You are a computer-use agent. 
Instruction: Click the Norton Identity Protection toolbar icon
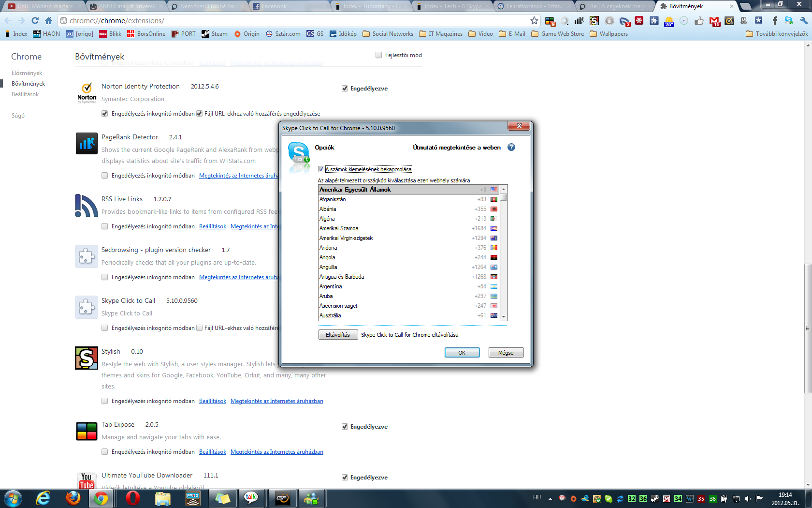729,21
